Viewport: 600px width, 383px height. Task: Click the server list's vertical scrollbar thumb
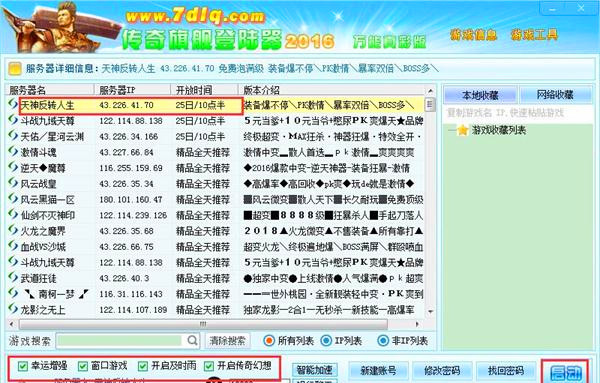tap(430, 104)
